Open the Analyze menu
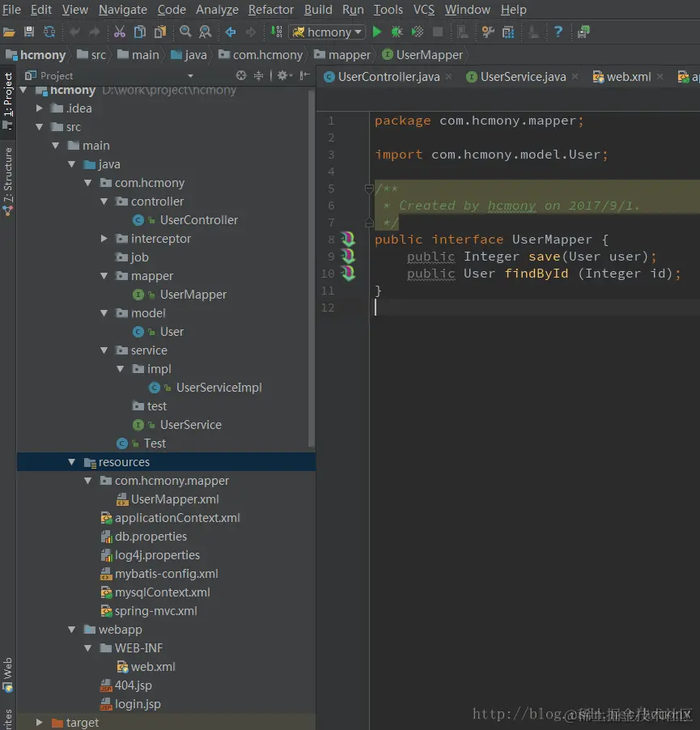Image resolution: width=700 pixels, height=730 pixels. (x=217, y=10)
